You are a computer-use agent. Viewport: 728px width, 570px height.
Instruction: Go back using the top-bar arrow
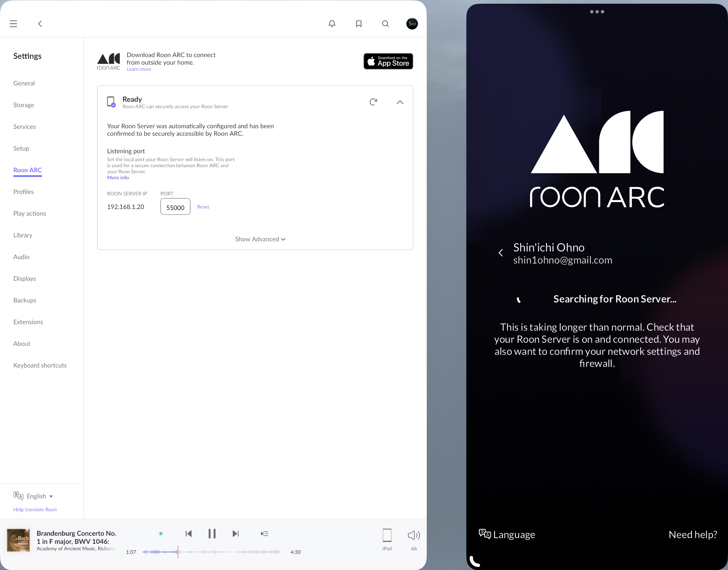pyautogui.click(x=40, y=24)
